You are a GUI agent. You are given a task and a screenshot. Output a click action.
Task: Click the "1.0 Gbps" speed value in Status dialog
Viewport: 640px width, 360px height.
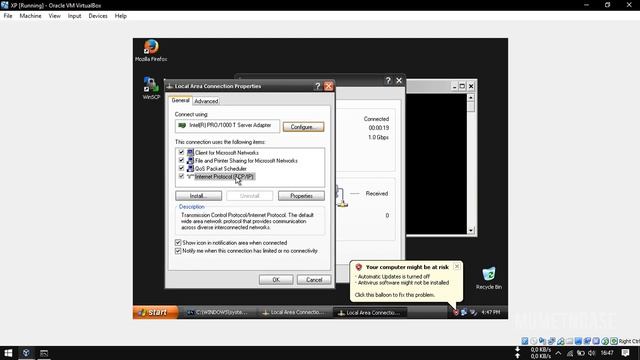point(378,137)
